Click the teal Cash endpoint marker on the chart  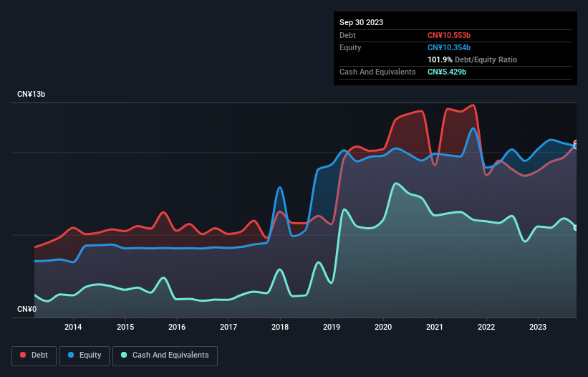576,228
